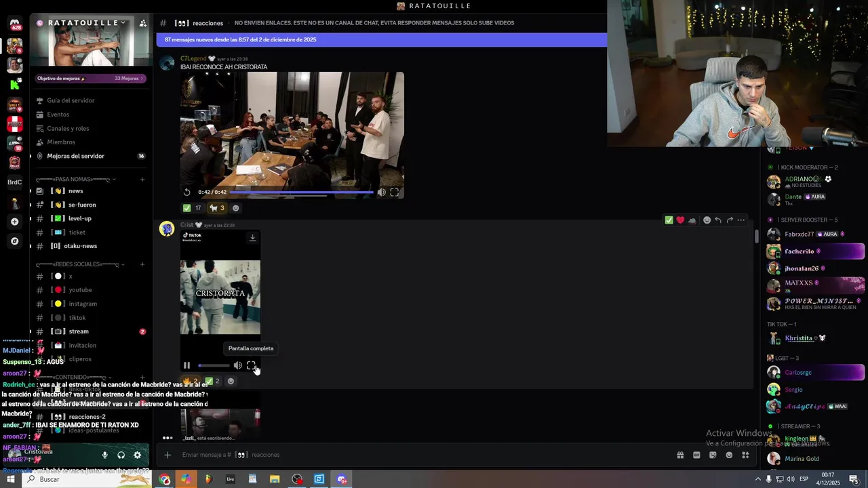The height and width of the screenshot is (488, 868).
Task: Open GIF picker in message bar
Action: [696, 455]
